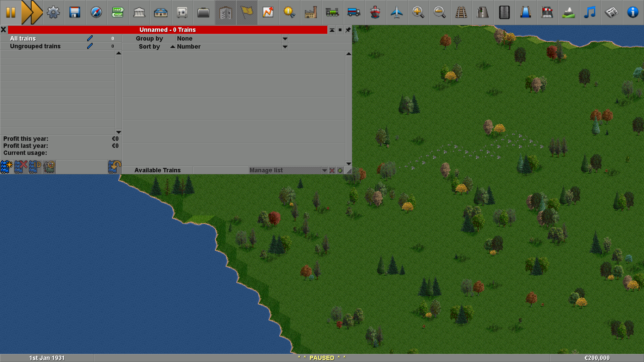644x362 pixels.
Task: Toggle the pause game button
Action: (11, 12)
